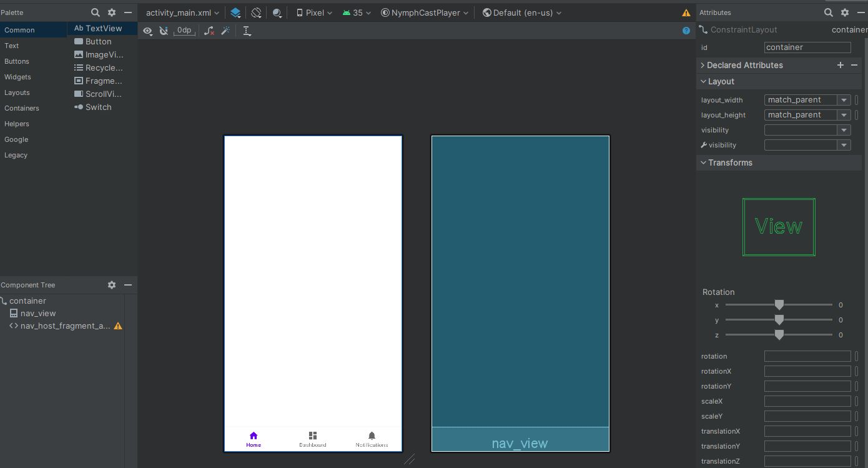Select the Layouts palette category
This screenshot has height=468, width=868.
click(17, 92)
